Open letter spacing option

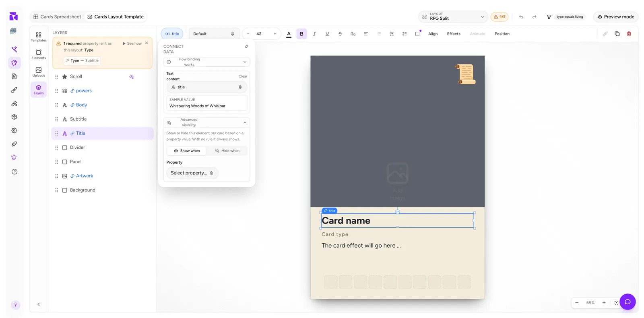pos(392,34)
